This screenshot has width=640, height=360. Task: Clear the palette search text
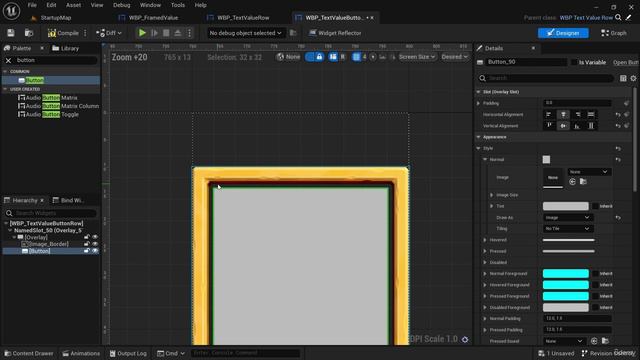click(8, 60)
